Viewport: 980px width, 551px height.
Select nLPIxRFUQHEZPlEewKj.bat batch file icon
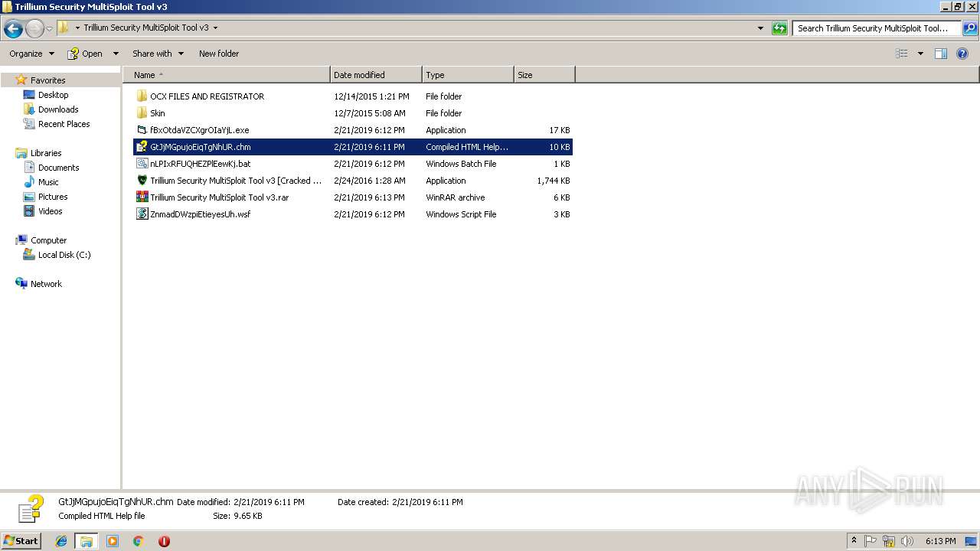tap(142, 164)
